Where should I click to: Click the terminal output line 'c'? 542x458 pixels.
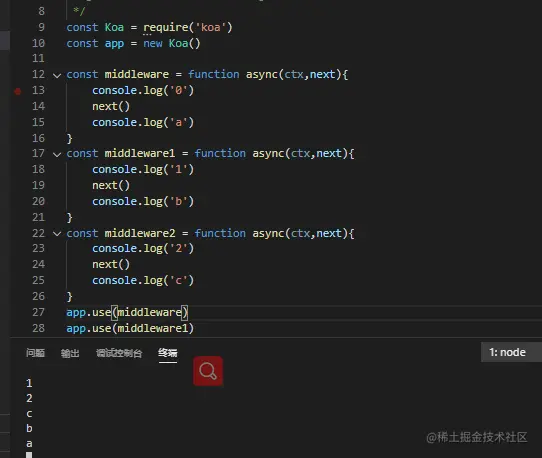point(29,414)
